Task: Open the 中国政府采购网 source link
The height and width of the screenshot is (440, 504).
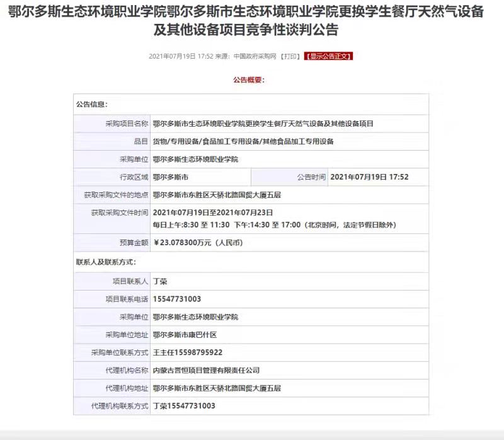Action: tap(255, 56)
